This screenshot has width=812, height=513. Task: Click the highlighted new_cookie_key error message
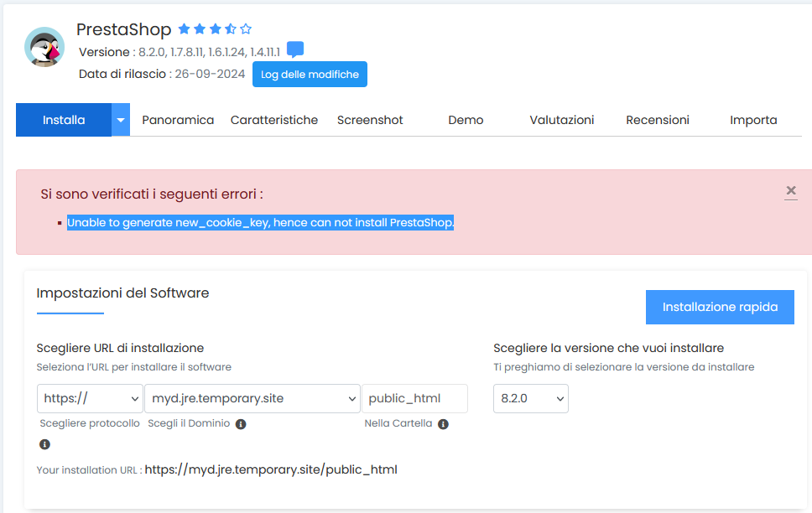[261, 223]
